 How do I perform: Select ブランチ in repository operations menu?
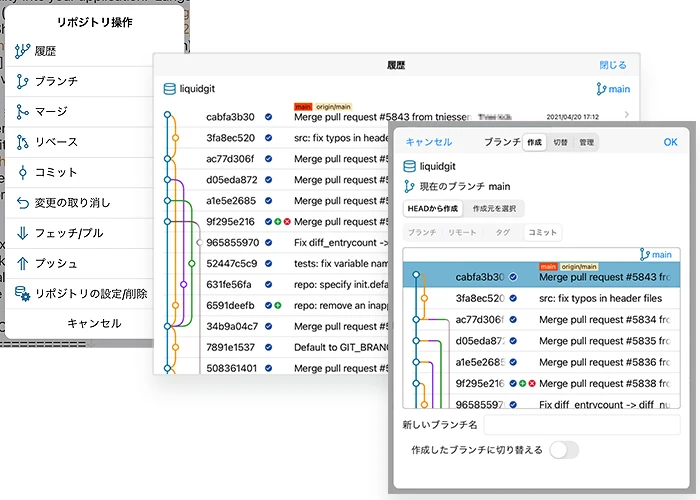pos(80,81)
